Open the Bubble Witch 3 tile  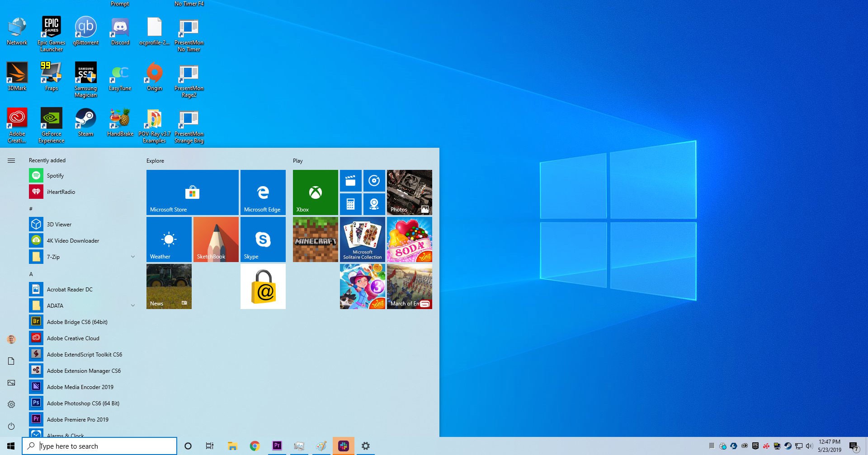tap(362, 286)
